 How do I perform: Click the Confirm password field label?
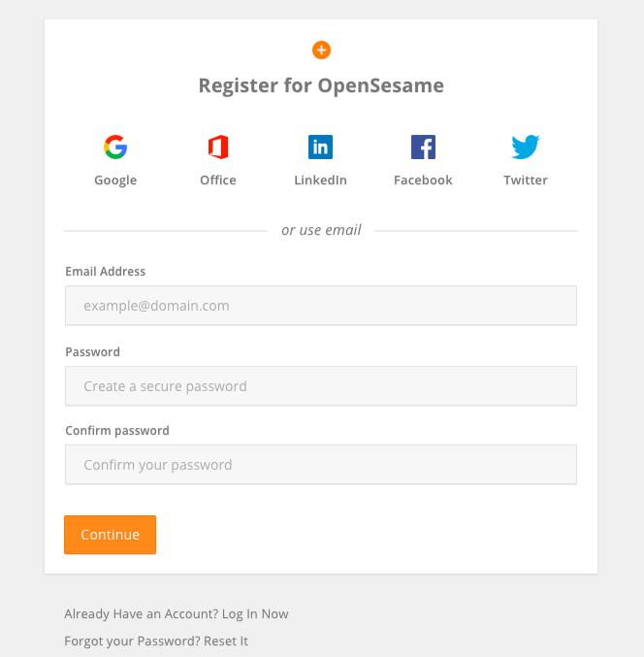117,431
